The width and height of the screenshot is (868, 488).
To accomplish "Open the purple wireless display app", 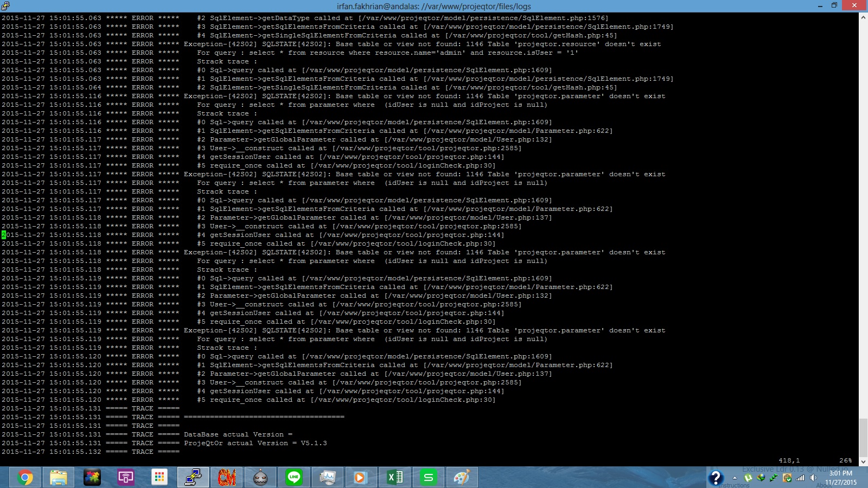I will pos(126,478).
